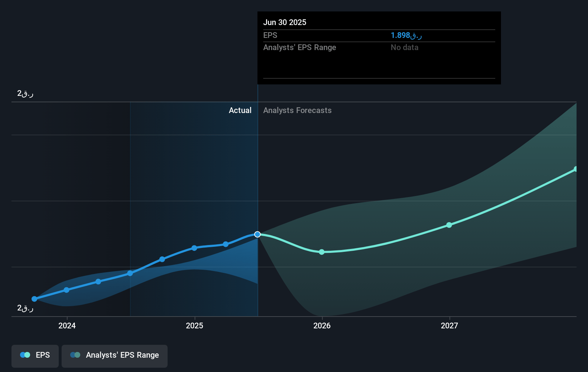Click the 2024 x-axis label

point(67,325)
